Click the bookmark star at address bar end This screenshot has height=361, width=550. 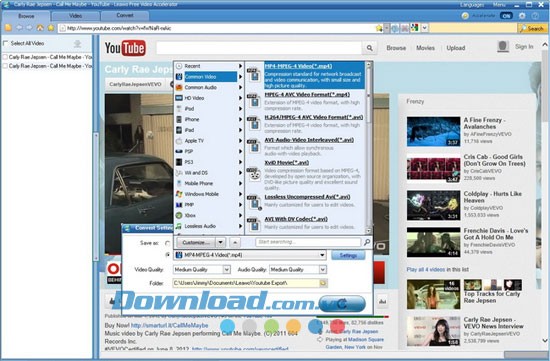(x=379, y=28)
